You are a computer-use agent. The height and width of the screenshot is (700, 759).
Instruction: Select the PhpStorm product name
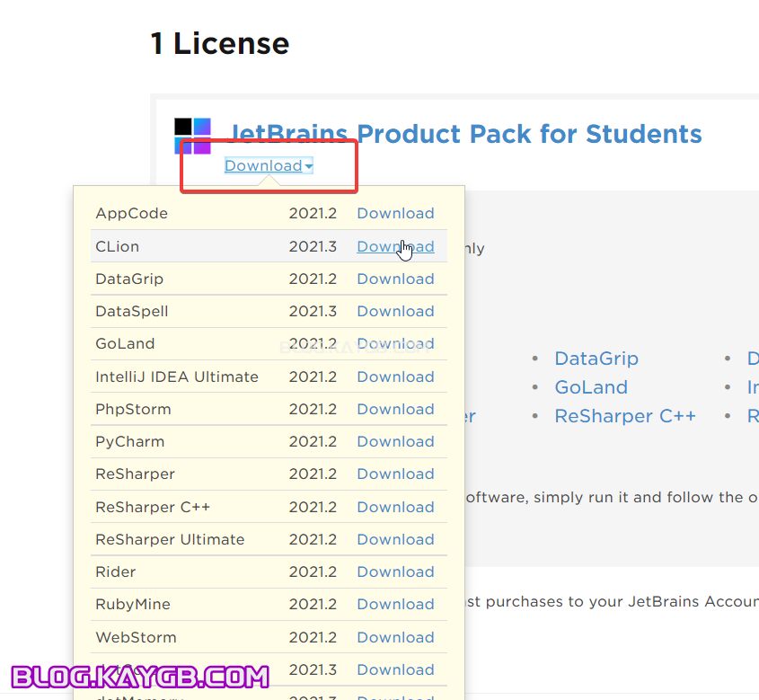(x=133, y=410)
